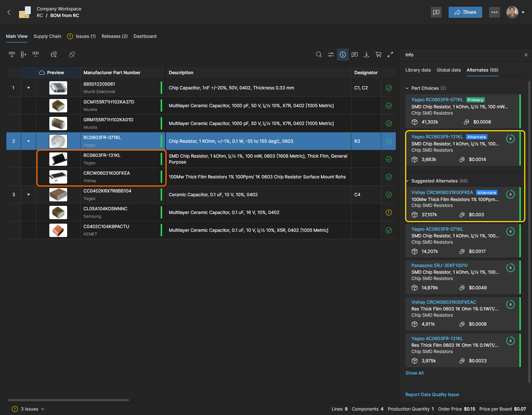Collapse the Suggested Alternates section

[407, 181]
